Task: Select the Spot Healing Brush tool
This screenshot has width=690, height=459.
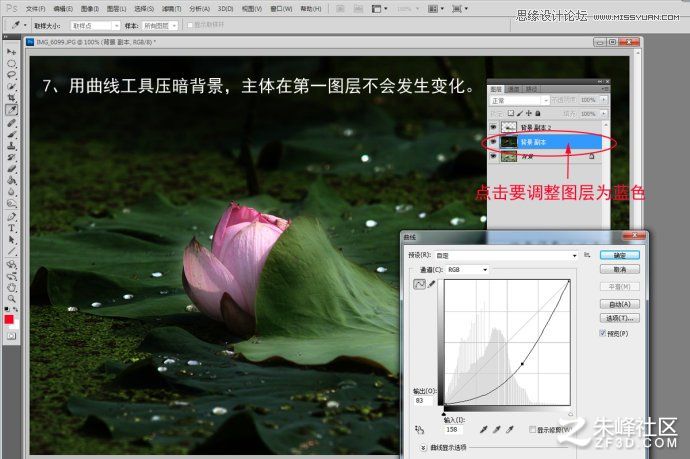Action: pos(11,123)
